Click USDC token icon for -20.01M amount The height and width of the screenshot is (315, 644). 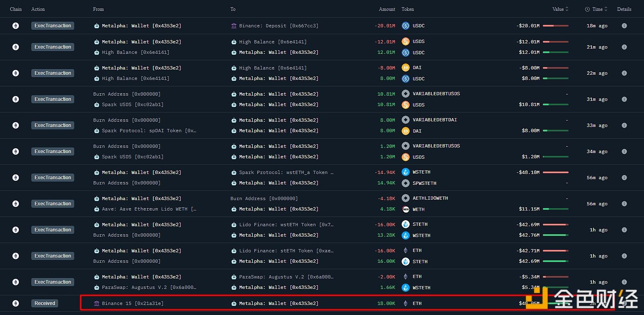click(406, 26)
